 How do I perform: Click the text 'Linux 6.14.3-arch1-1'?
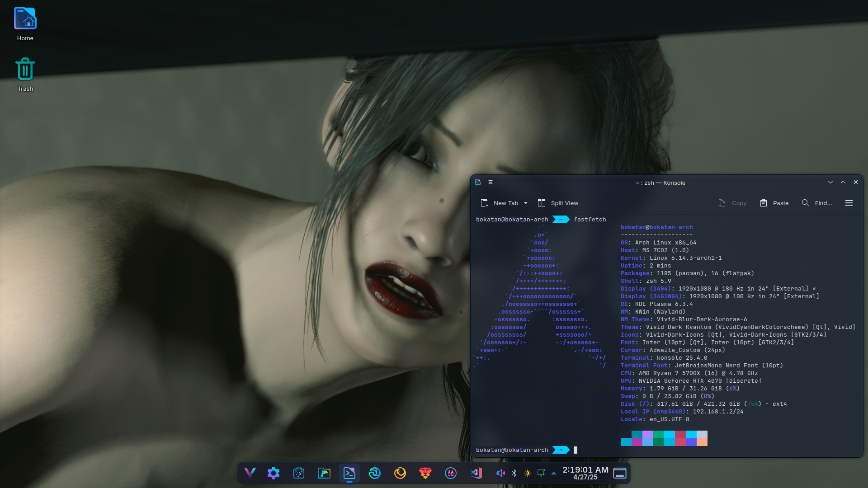pyautogui.click(x=685, y=258)
